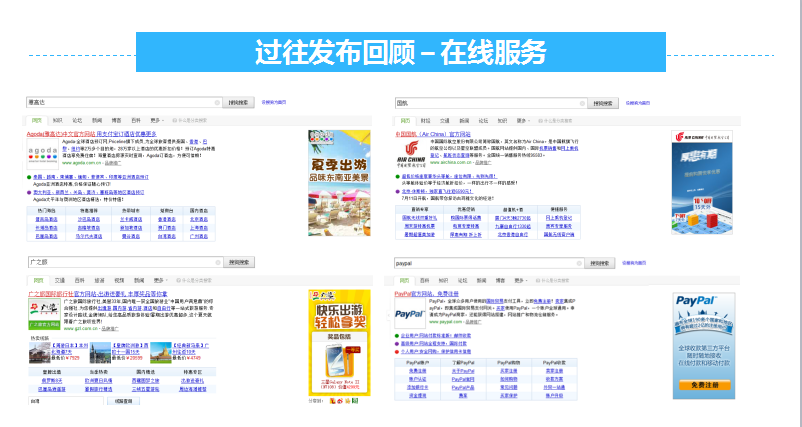Switch to 新闻 tab in 国航 results
The width and height of the screenshot is (802, 427).
coord(464,121)
